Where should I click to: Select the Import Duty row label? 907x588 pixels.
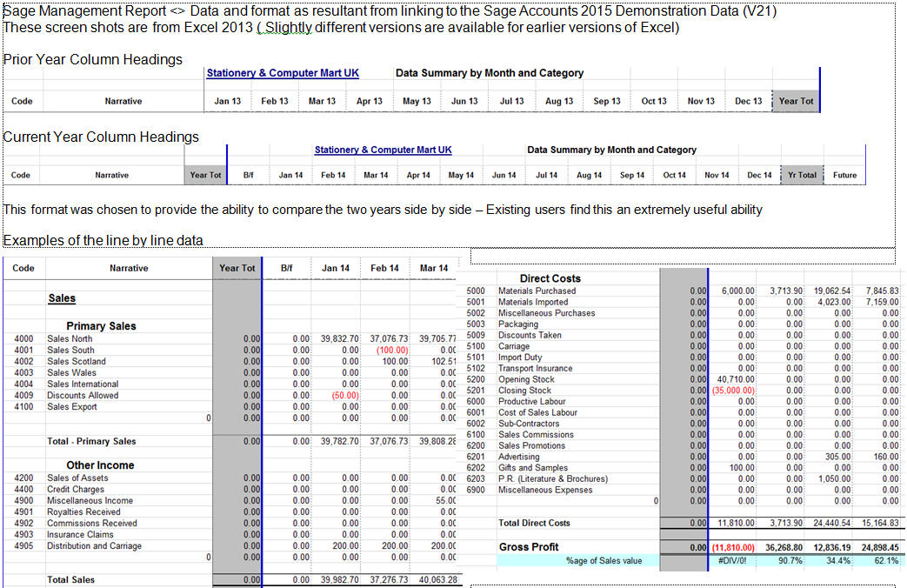coord(518,357)
